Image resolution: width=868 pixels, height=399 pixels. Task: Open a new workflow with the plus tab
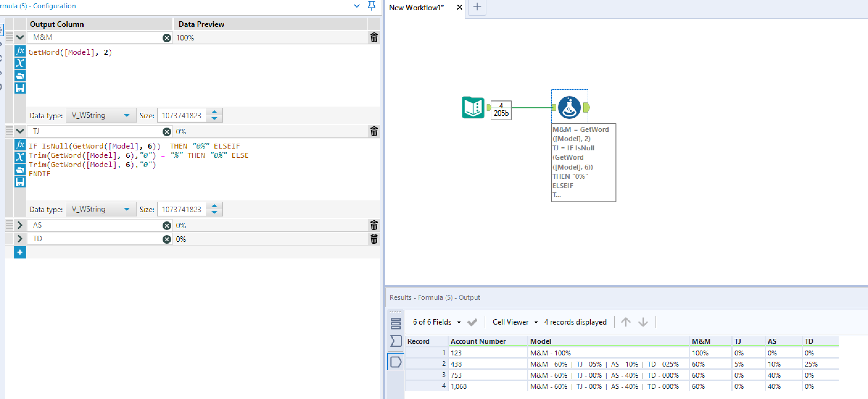tap(477, 7)
